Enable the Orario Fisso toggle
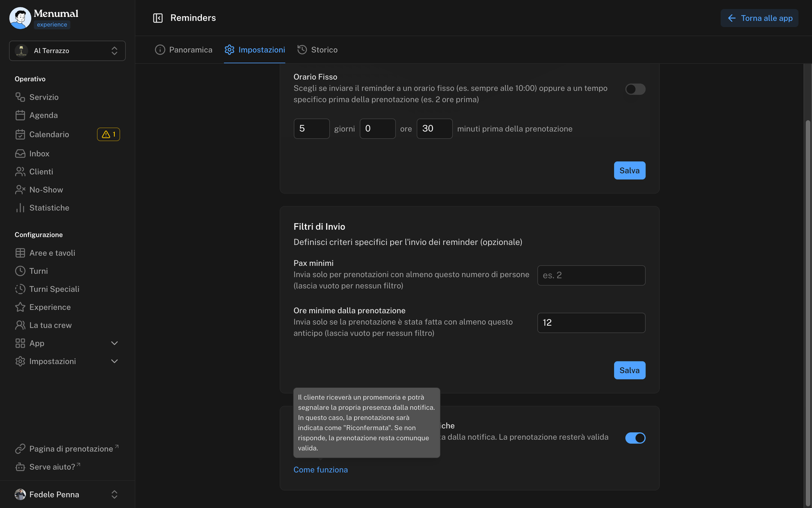 (x=635, y=89)
